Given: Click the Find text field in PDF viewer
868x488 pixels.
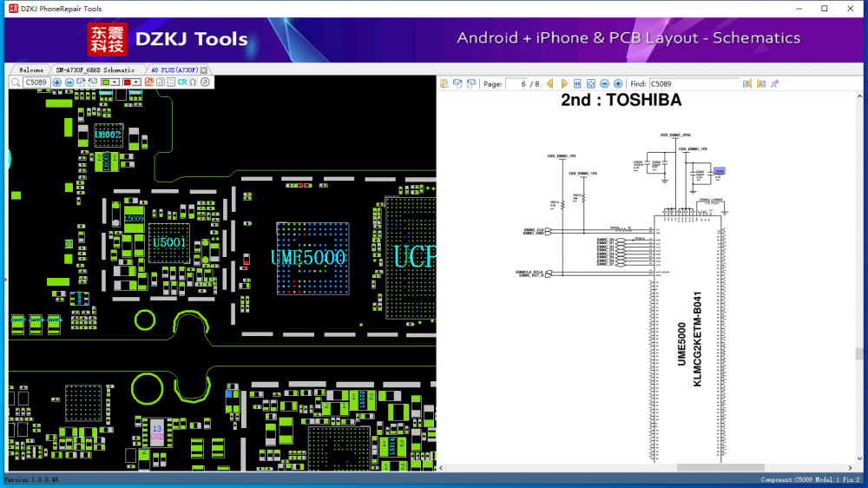Looking at the screenshot, I should (x=693, y=84).
